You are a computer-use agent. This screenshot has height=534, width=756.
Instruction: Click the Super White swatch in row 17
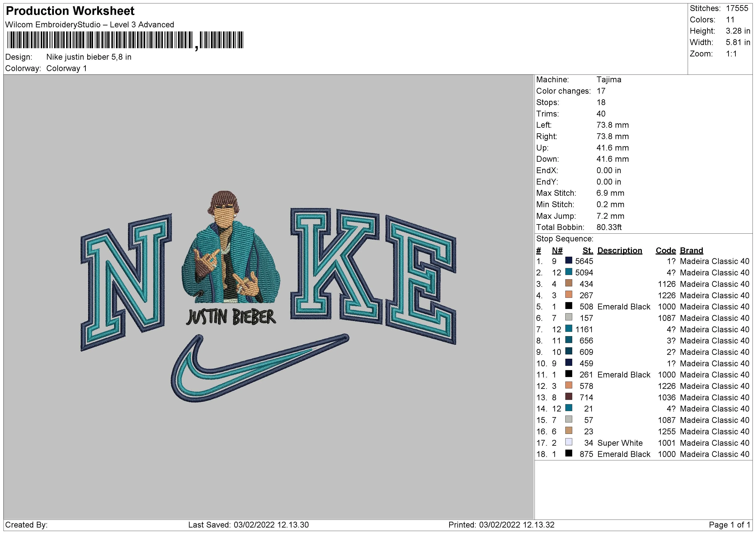pos(569,442)
